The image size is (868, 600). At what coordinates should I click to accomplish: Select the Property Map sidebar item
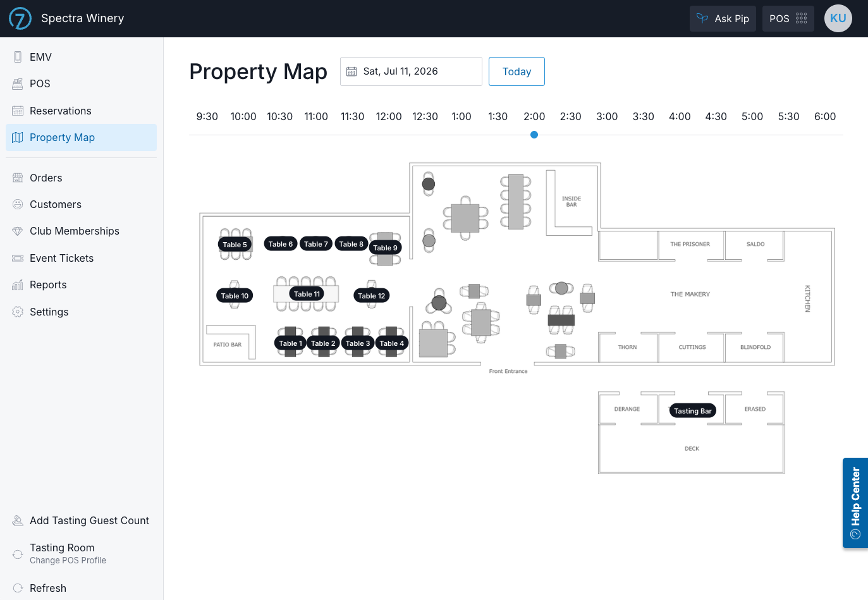point(82,137)
